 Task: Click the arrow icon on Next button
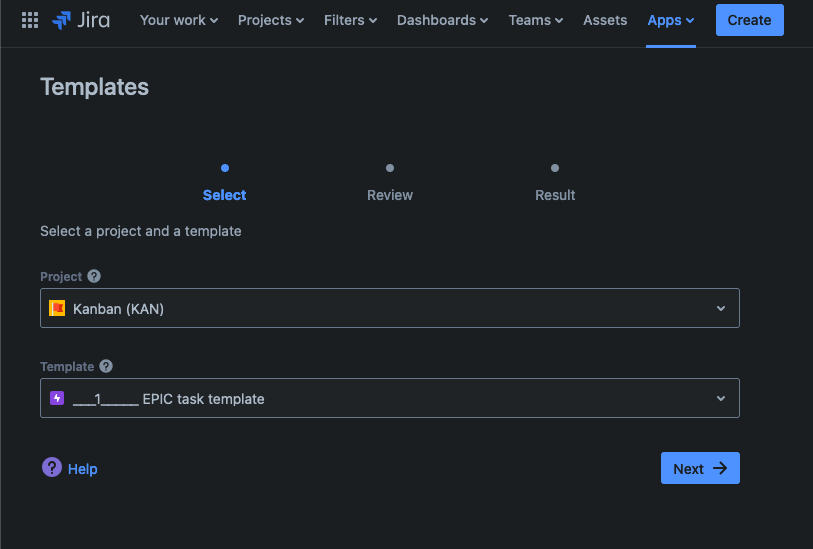(720, 469)
